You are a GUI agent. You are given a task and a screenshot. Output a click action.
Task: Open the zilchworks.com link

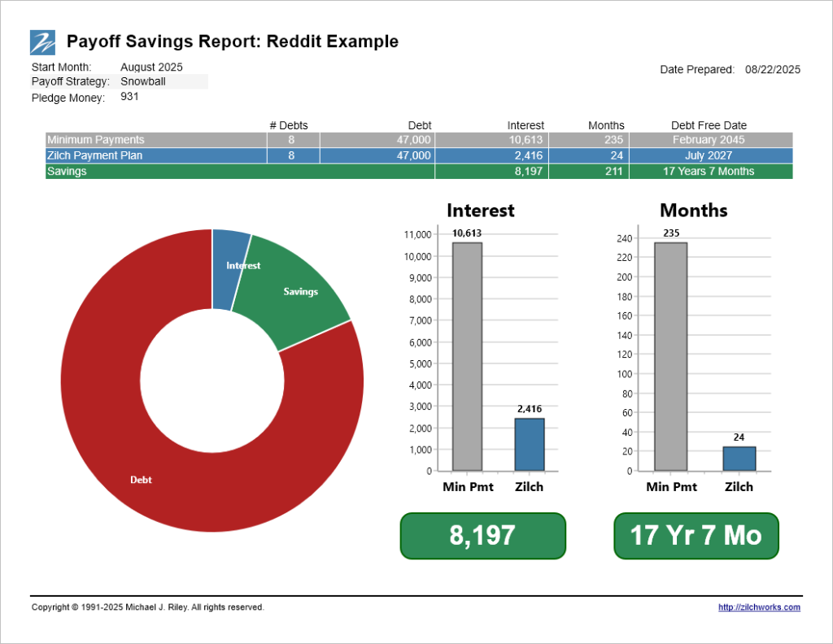tap(759, 607)
